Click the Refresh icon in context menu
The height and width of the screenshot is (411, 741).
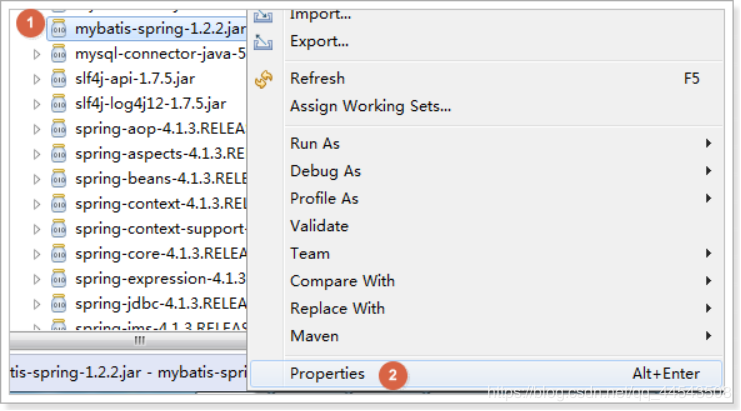pyautogui.click(x=264, y=79)
